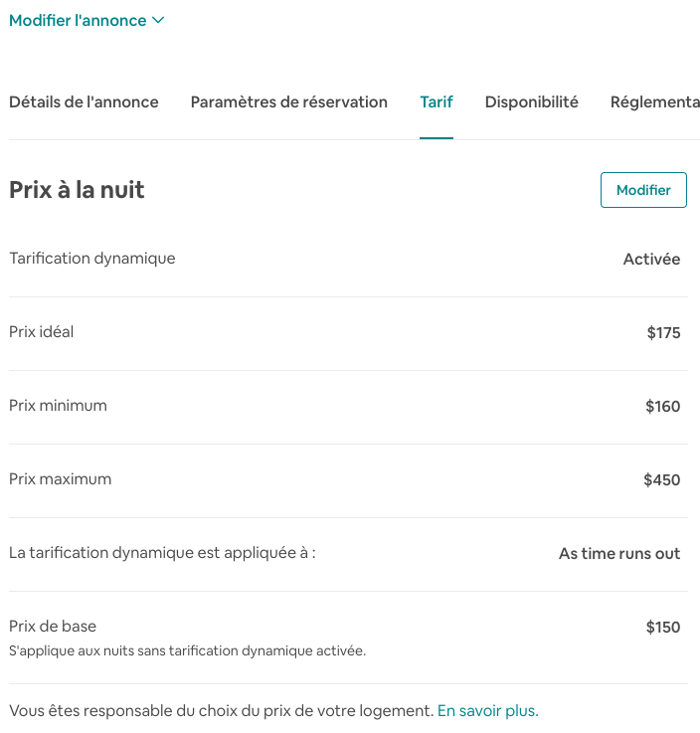Select the $150 base price value
Screen dimensions: 700x733
pyautogui.click(x=663, y=628)
